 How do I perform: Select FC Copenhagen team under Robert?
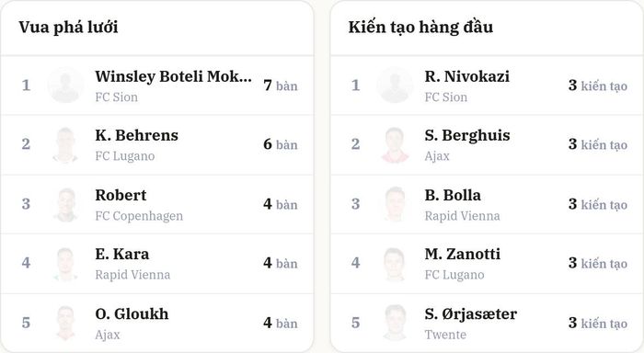pos(139,216)
